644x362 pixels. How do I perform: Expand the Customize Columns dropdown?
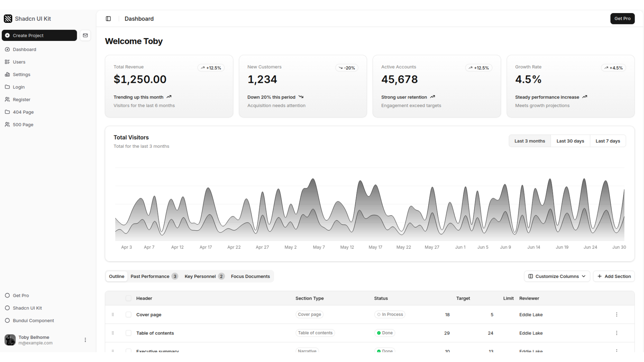[x=557, y=276]
